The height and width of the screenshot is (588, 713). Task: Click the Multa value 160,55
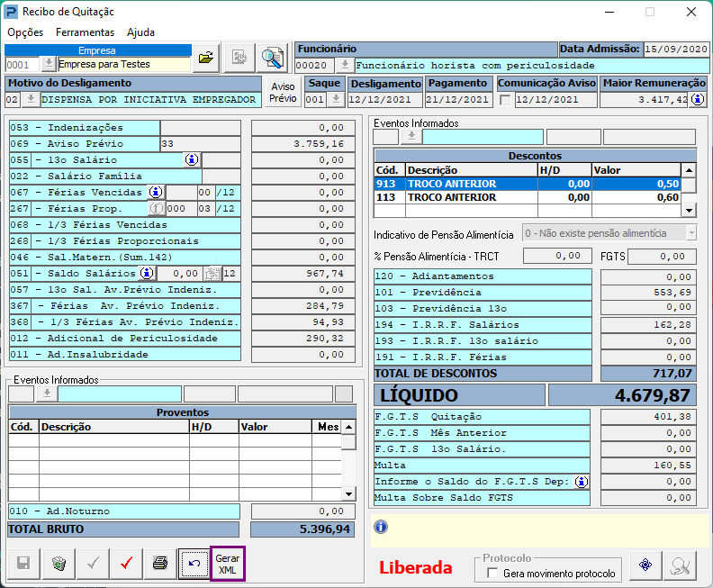coord(648,466)
